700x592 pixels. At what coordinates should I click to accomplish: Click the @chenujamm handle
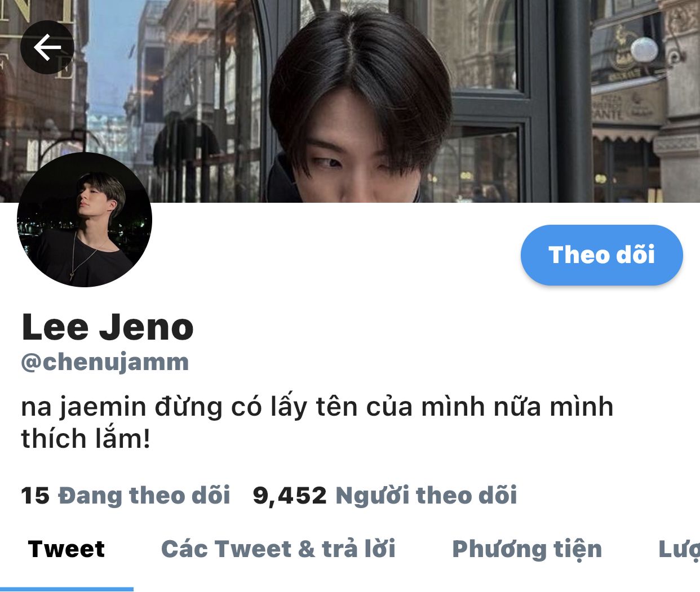(x=105, y=362)
